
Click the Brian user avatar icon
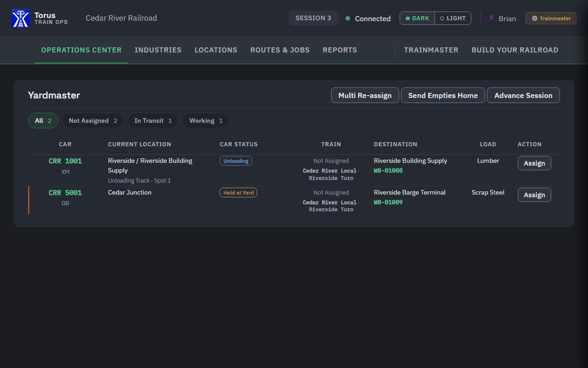(x=492, y=18)
